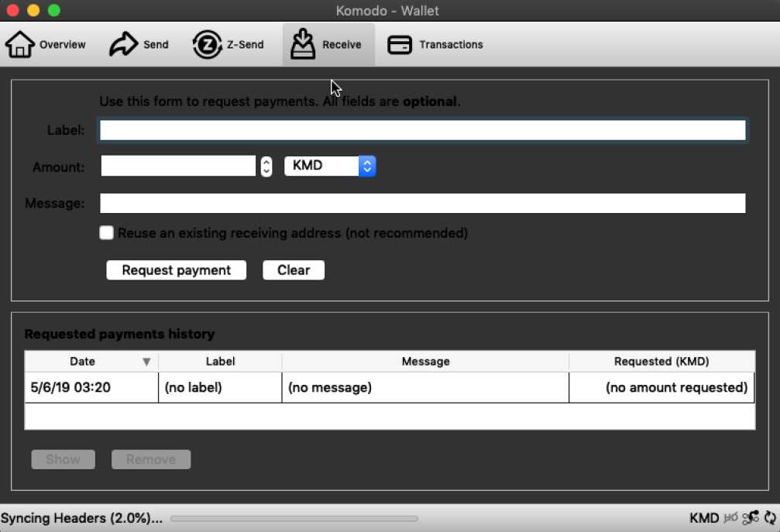
Task: Click the Requested (KMD) column header
Action: (x=661, y=362)
